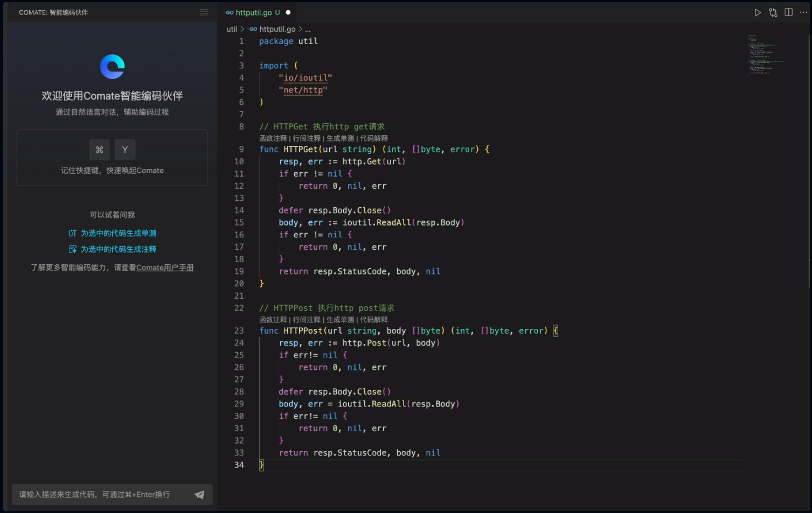The width and height of the screenshot is (812, 513).
Task: Click the note icon beside 生成注释 suggestion
Action: 73,249
